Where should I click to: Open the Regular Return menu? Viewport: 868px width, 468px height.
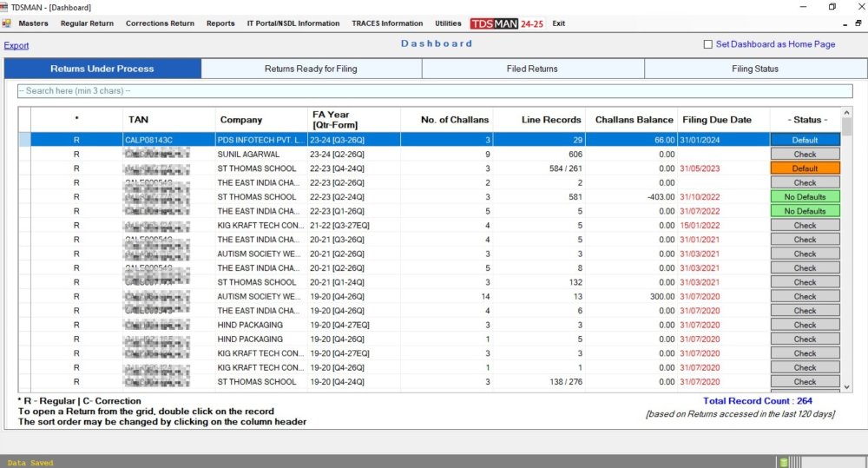(x=87, y=23)
